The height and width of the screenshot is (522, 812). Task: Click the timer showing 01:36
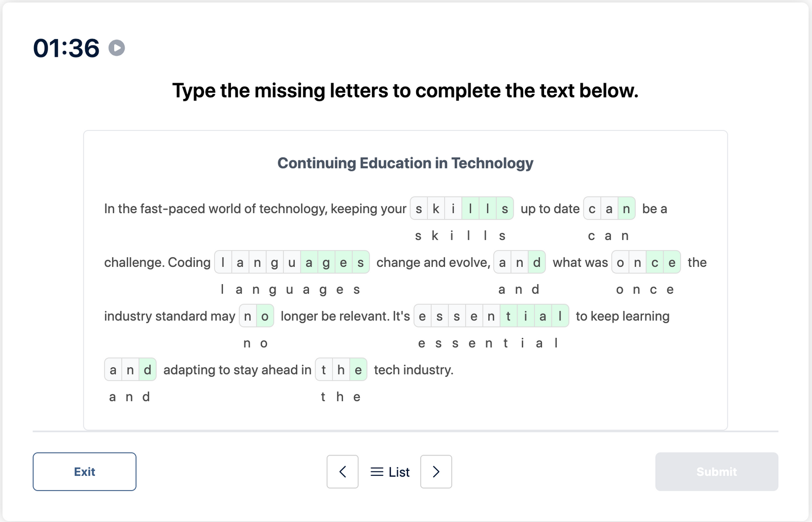[x=66, y=48]
